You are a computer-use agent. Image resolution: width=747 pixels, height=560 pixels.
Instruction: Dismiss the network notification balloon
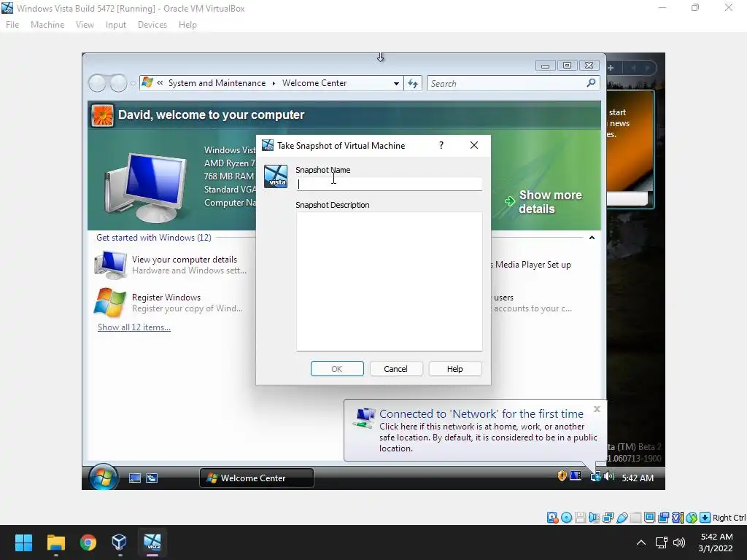pos(597,409)
